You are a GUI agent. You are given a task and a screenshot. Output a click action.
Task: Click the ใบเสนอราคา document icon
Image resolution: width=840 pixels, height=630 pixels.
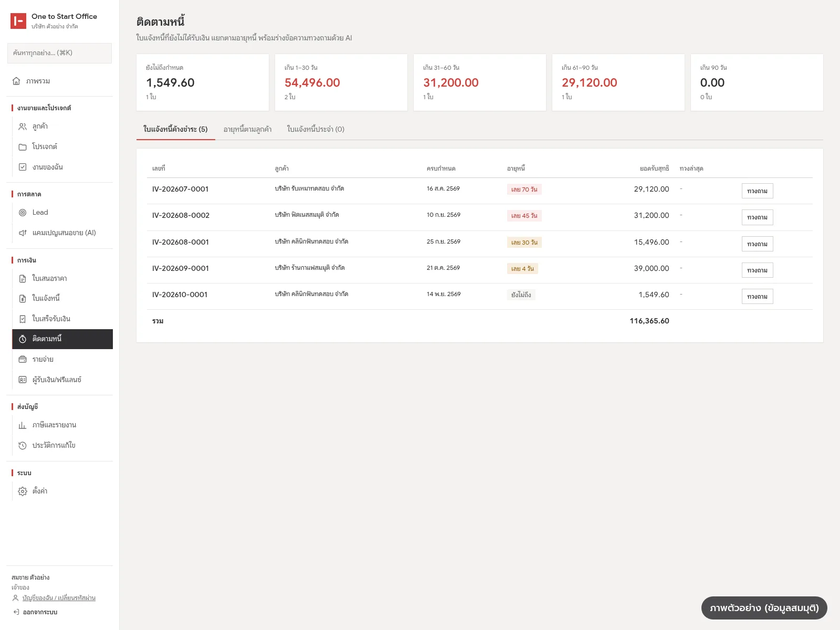[23, 279]
